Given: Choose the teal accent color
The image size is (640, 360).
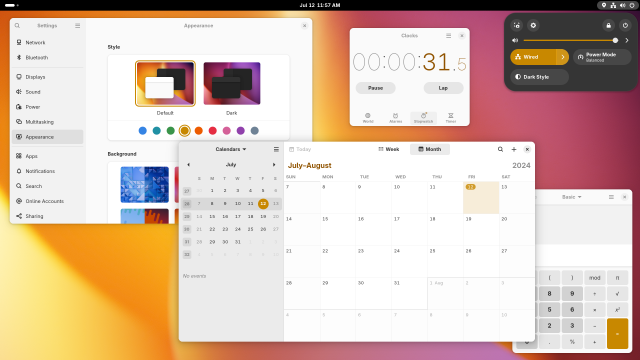Looking at the screenshot, I should tap(157, 131).
